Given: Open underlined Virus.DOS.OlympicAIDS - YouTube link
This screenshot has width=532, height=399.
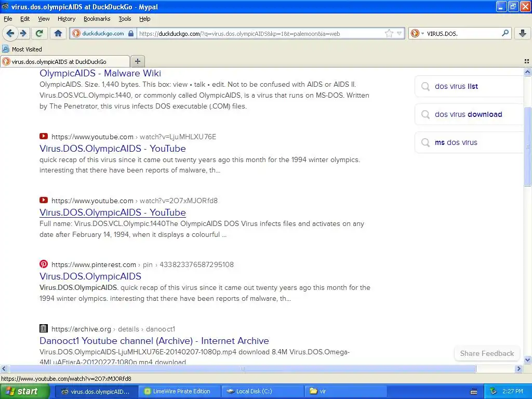Looking at the screenshot, I should point(112,212).
